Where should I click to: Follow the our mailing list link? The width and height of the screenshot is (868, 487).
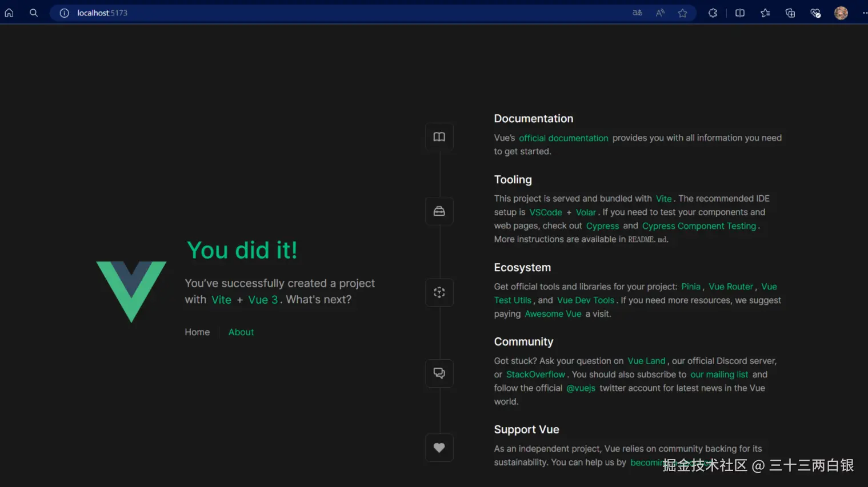pyautogui.click(x=719, y=375)
